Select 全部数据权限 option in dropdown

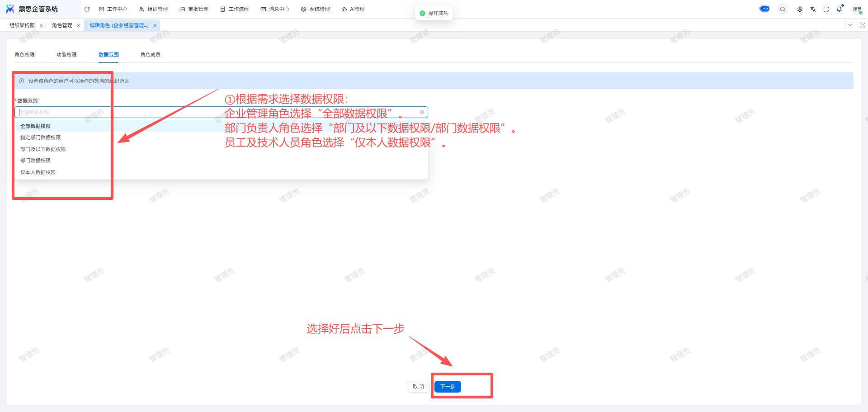[x=35, y=126]
